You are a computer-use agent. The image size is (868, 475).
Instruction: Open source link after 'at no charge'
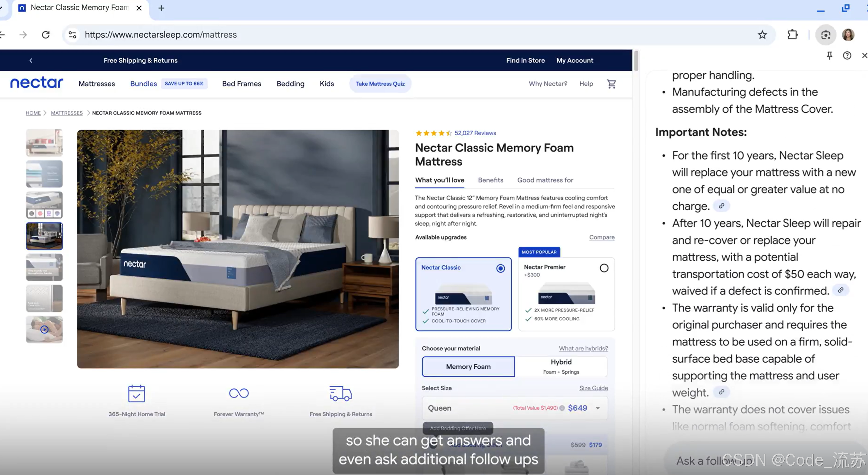(721, 206)
